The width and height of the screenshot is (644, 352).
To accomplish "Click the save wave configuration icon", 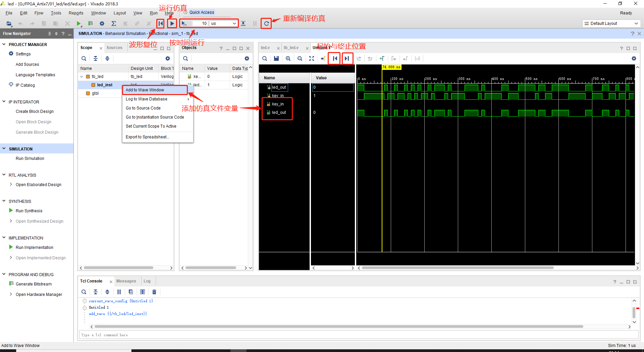I will (x=276, y=58).
